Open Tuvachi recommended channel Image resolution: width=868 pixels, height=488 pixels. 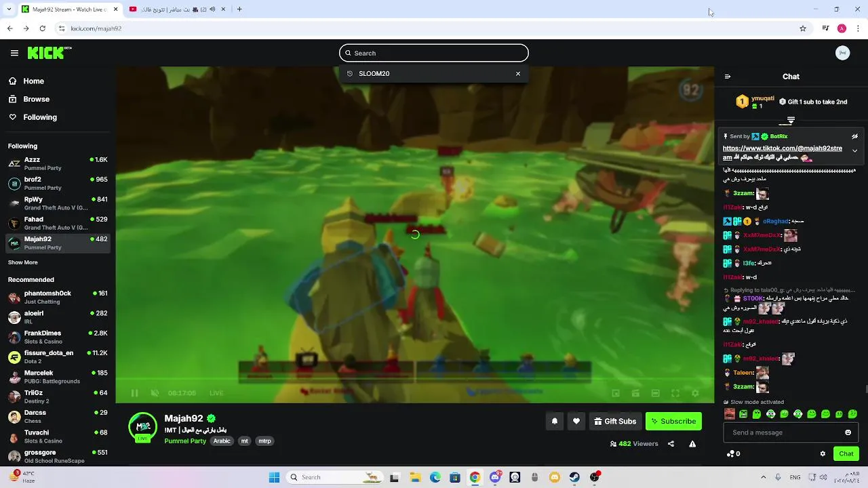(58, 436)
